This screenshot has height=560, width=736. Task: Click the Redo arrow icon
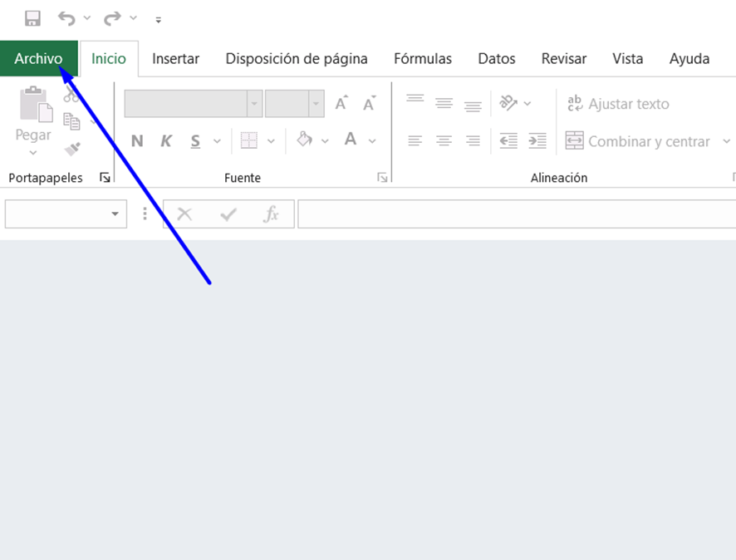pos(112,18)
